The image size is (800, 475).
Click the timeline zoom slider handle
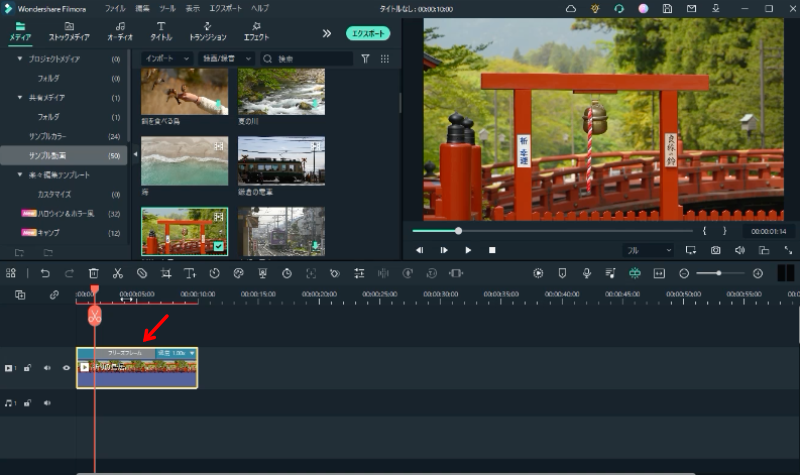tap(718, 273)
